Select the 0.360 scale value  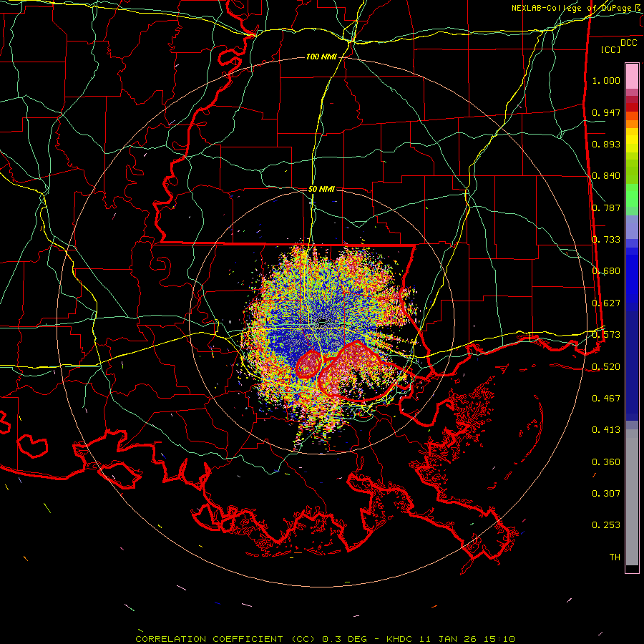(x=606, y=462)
